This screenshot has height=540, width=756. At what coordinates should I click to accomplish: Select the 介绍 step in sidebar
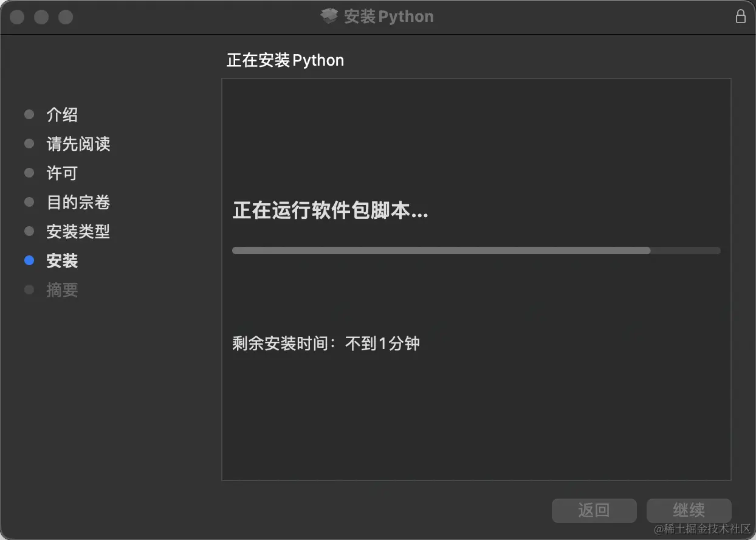[x=62, y=114]
